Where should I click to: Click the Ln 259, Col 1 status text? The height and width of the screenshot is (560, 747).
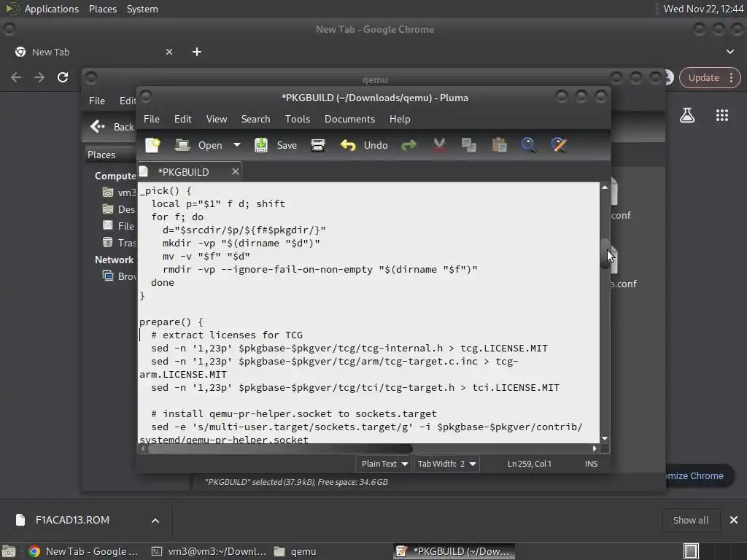pyautogui.click(x=530, y=464)
